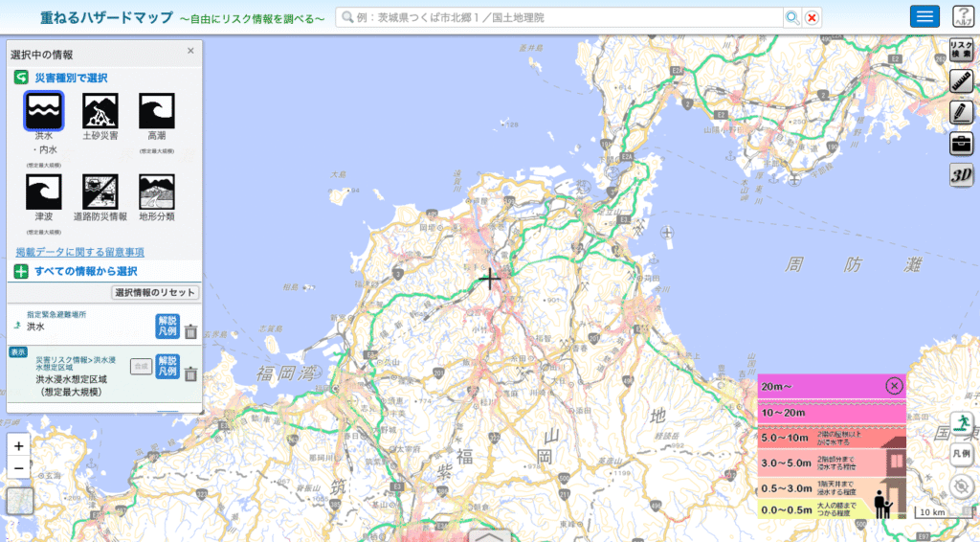The image size is (980, 542).
Task: Expand the bottom panel chevron handle
Action: pos(490,535)
